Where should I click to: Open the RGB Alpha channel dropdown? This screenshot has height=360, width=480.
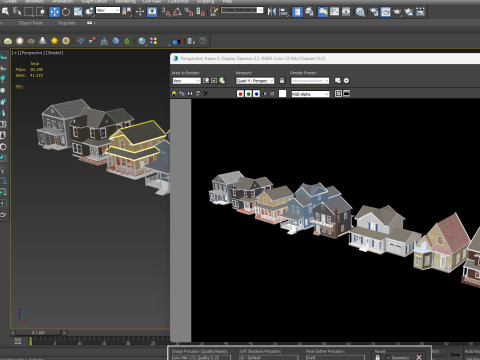coord(310,94)
